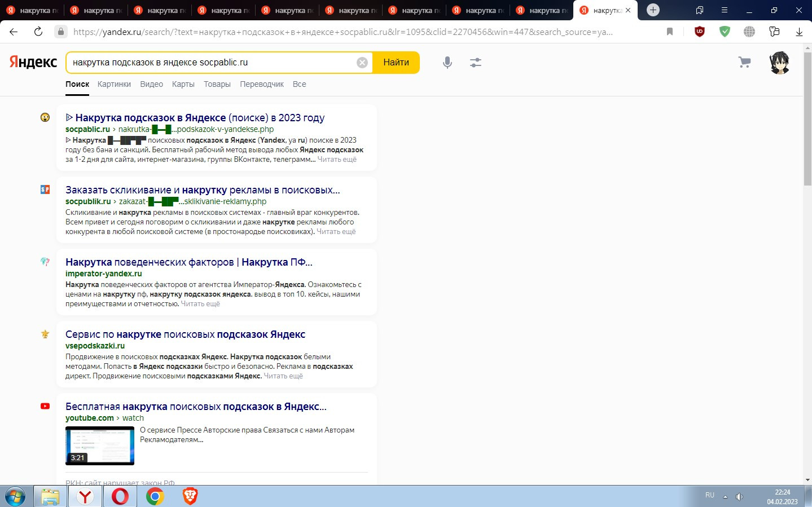Open the volume control in system tray
The height and width of the screenshot is (507, 812).
click(x=739, y=496)
